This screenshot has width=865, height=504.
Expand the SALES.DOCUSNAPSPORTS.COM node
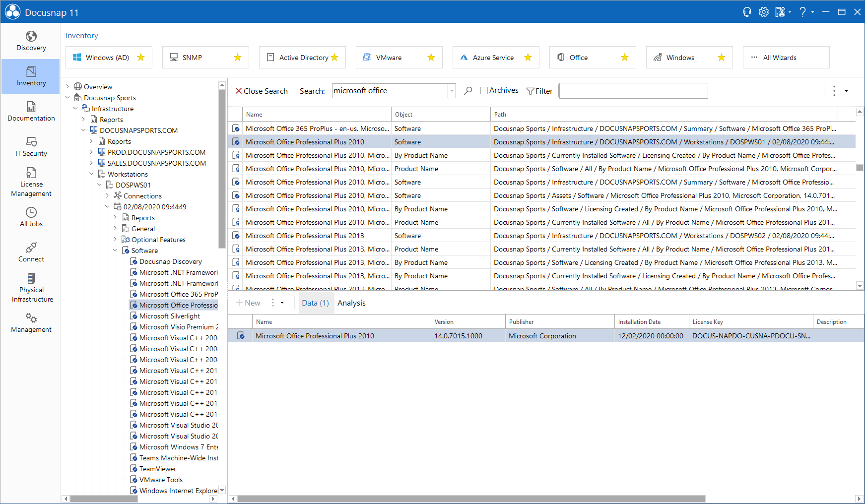(x=92, y=163)
